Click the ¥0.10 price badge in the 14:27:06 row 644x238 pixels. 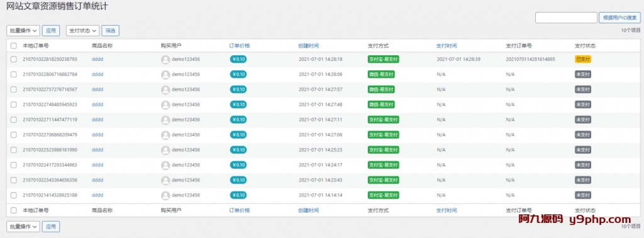[238, 135]
